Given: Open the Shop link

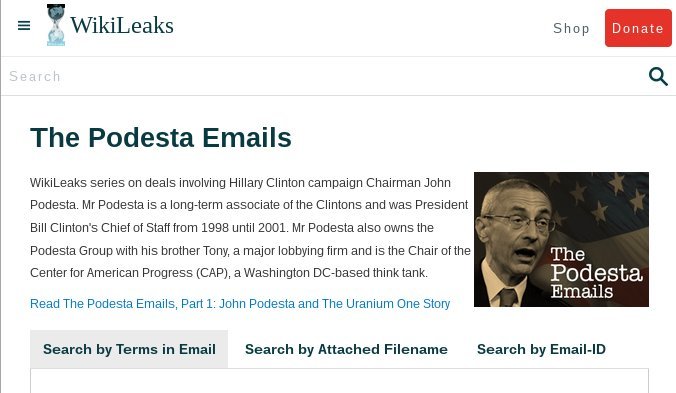Looking at the screenshot, I should (571, 28).
